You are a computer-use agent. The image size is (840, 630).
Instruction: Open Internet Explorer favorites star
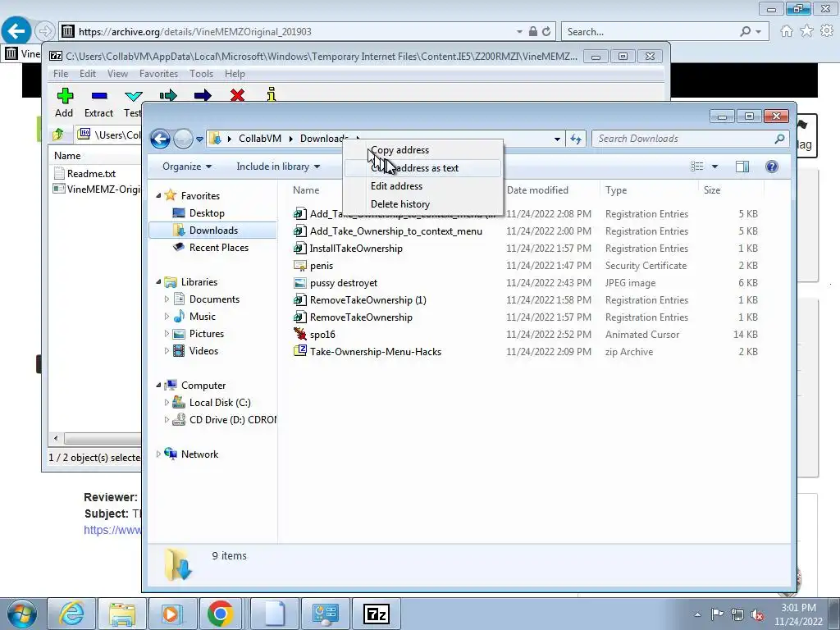point(806,31)
